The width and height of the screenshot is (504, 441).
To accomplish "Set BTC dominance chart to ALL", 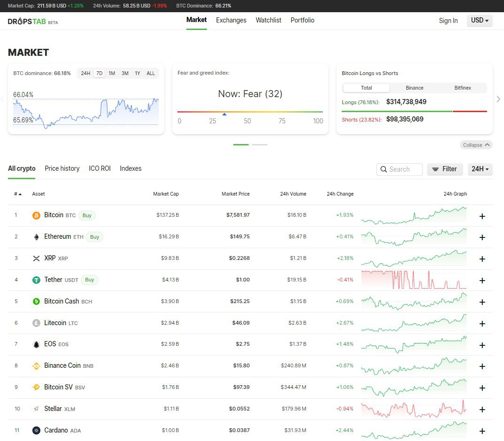I will (151, 73).
